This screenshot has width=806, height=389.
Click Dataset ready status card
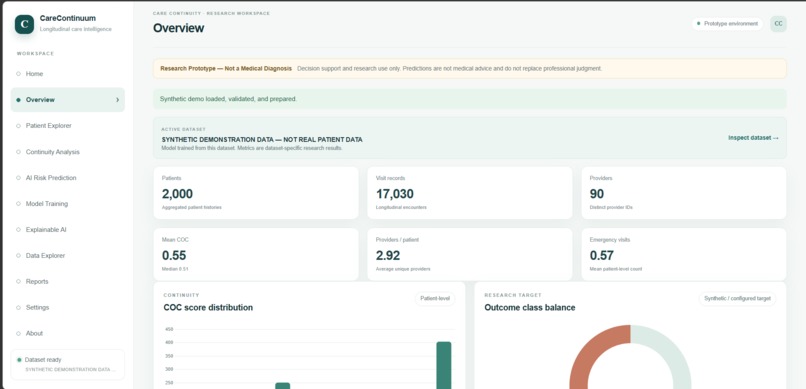point(68,364)
